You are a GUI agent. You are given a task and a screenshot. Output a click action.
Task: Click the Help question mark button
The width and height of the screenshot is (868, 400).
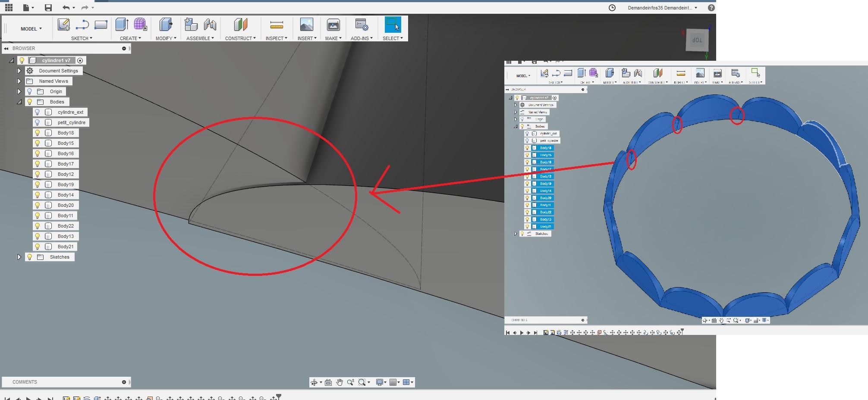[x=711, y=8]
